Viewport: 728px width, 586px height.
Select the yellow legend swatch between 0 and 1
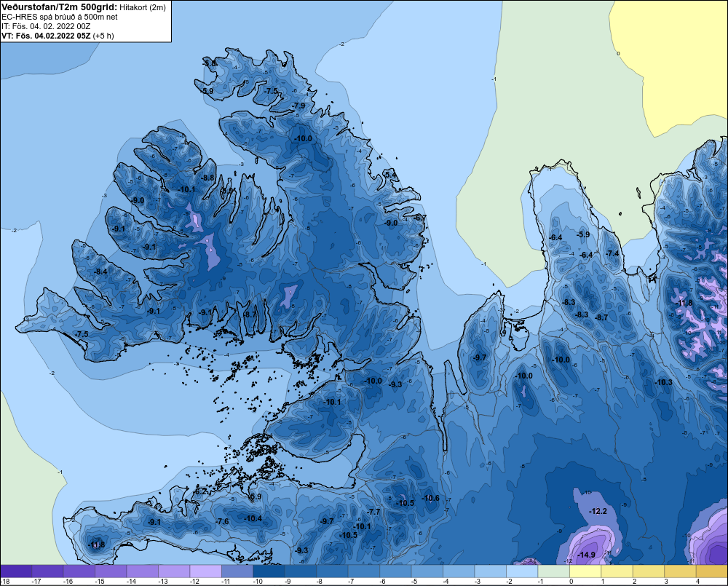[585, 571]
